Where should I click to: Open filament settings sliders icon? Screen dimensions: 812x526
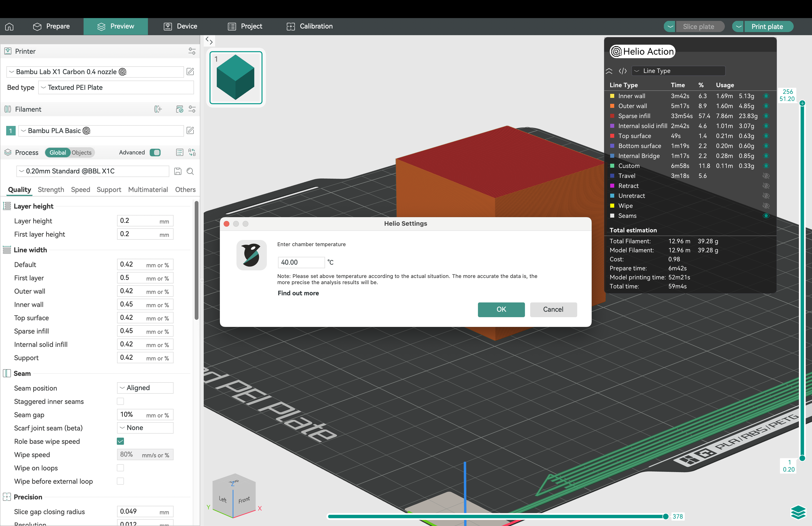(x=192, y=109)
